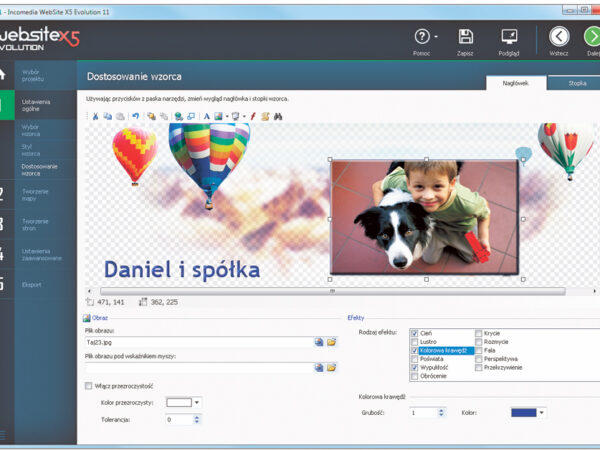This screenshot has height=450, width=600.
Task: Click the Wstecz back button
Action: tap(559, 38)
